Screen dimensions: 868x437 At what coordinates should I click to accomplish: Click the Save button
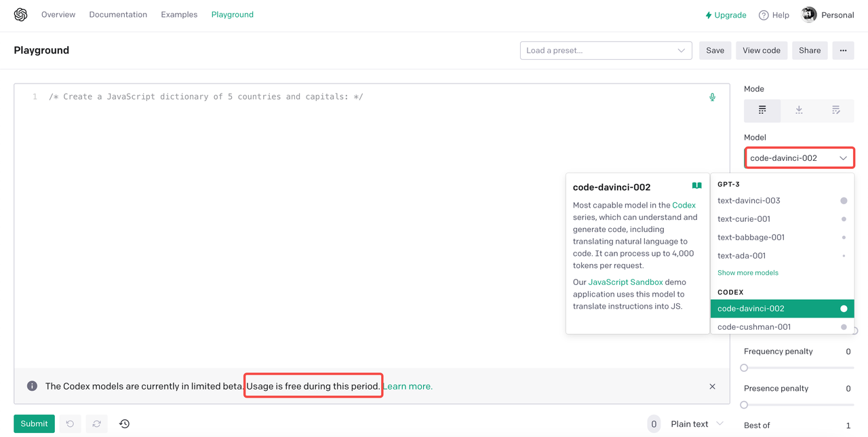715,50
